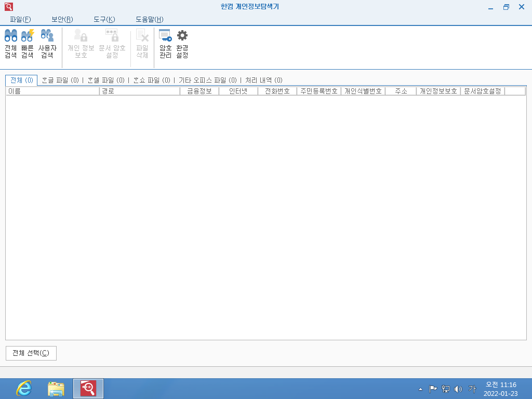This screenshot has height=399, width=532.
Task: Click the 개인정보탐색기 taskbar button
Action: point(88,389)
